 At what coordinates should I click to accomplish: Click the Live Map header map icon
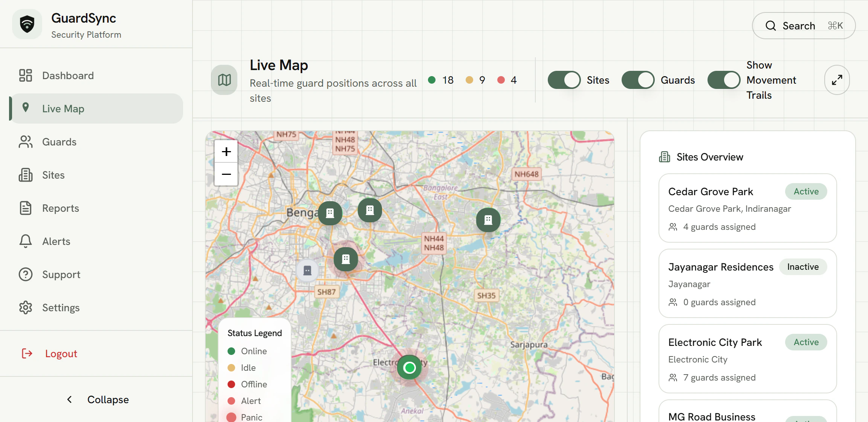click(x=224, y=80)
